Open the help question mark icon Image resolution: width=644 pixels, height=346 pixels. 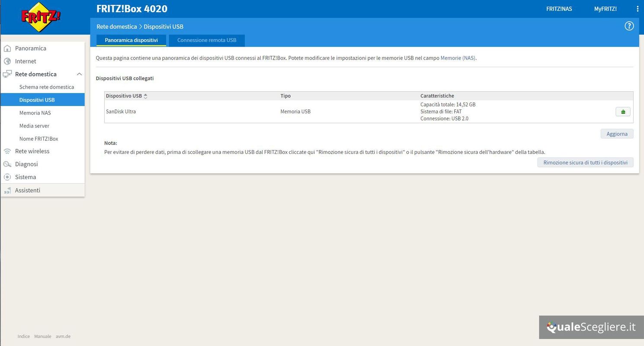(629, 26)
